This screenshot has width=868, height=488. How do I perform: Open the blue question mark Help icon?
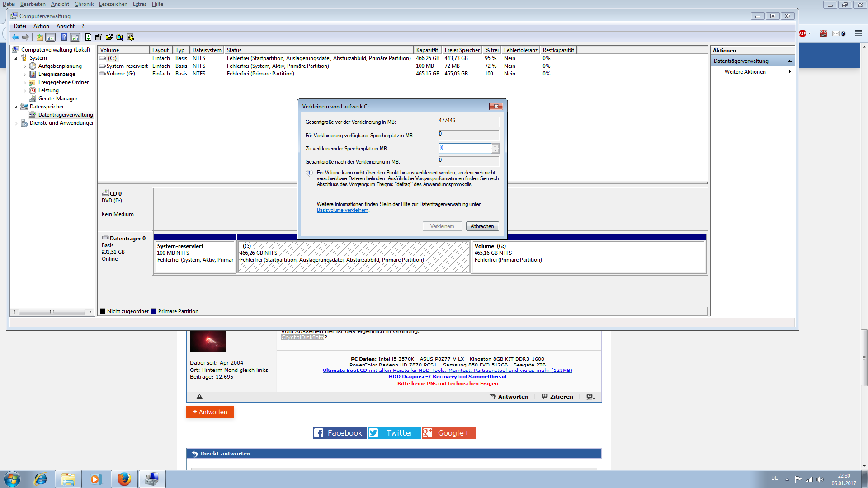point(64,37)
